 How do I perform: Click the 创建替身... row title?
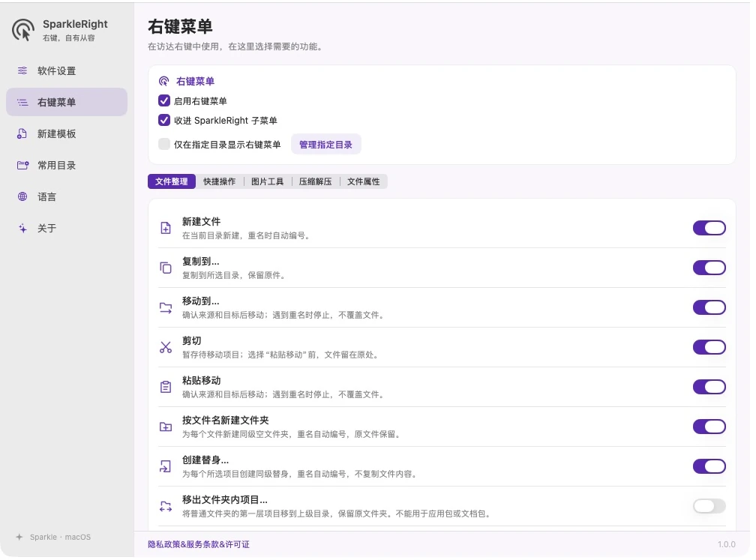(205, 460)
